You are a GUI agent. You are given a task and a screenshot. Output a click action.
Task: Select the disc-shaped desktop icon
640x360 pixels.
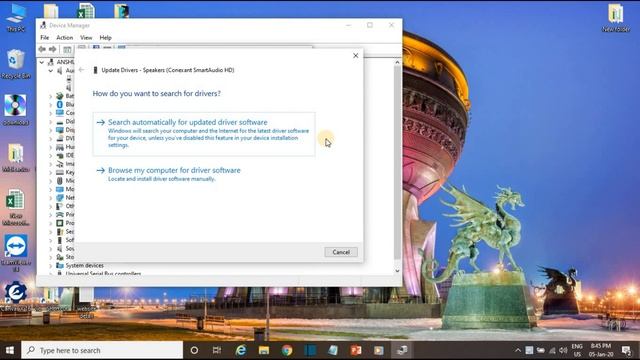(x=16, y=110)
